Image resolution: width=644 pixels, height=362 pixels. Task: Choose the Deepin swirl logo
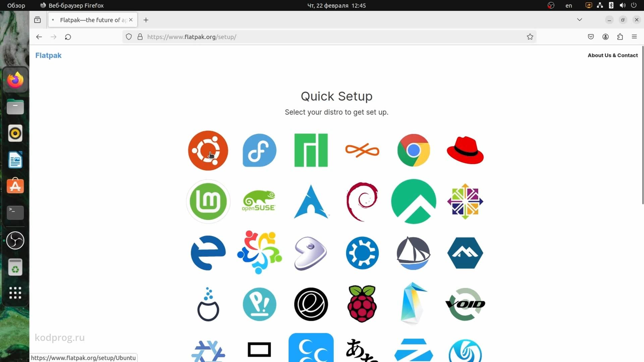465,351
